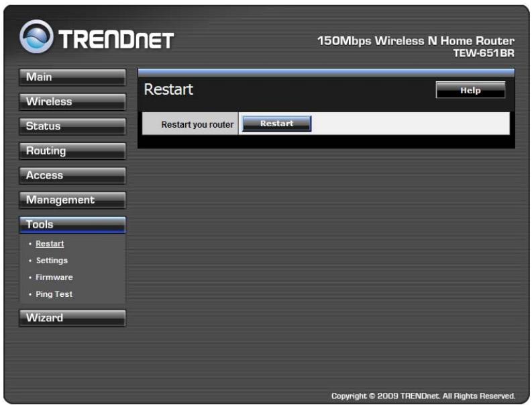The image size is (532, 405).
Task: Open the Main menu section
Action: tap(72, 77)
